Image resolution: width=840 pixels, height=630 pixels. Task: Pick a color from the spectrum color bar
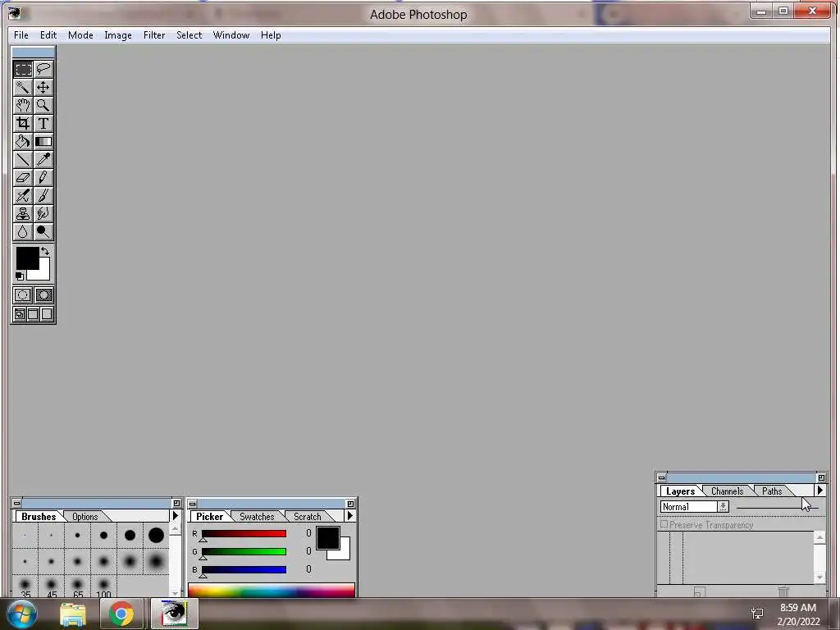(x=271, y=590)
